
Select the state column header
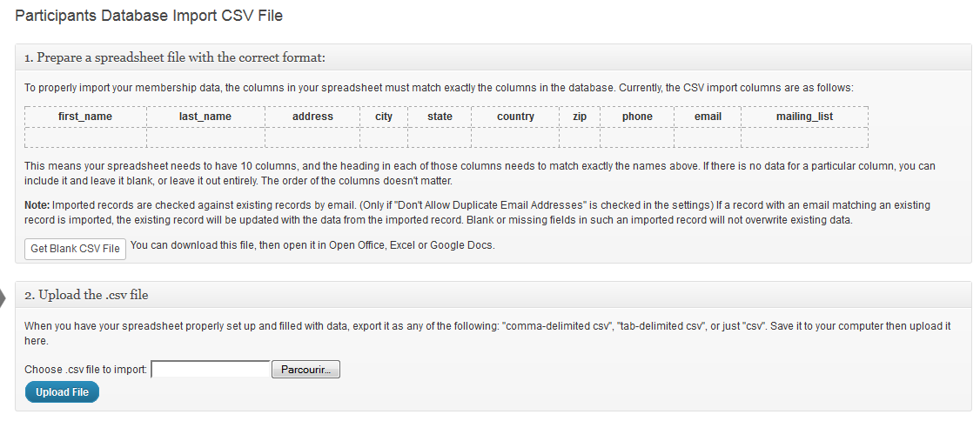[440, 117]
